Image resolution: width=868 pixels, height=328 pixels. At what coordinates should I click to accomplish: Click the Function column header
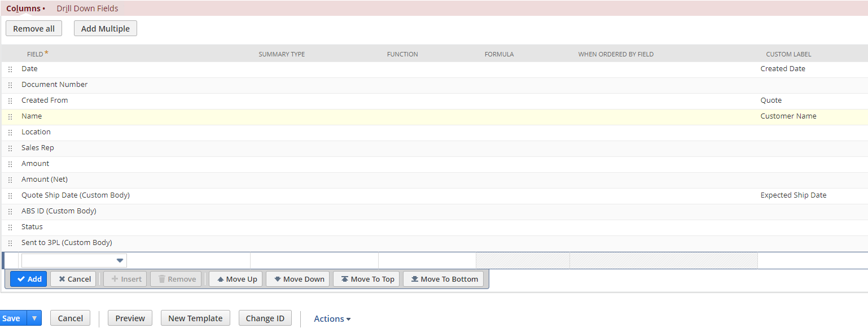402,54
